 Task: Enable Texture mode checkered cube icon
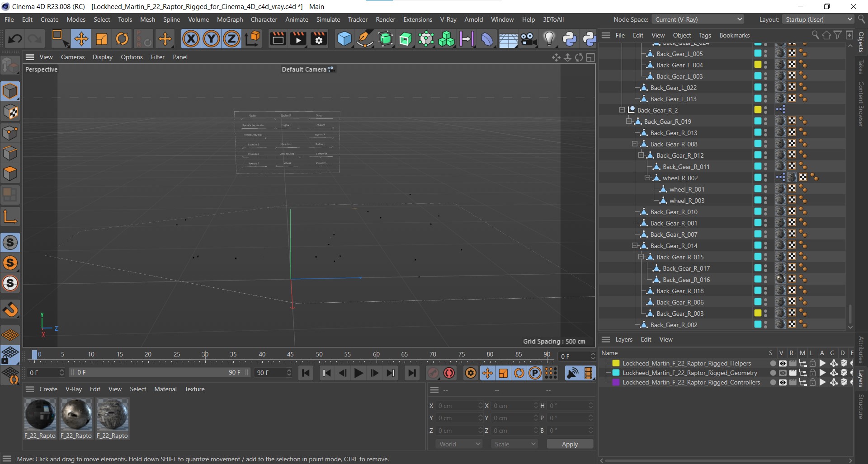pos(10,112)
